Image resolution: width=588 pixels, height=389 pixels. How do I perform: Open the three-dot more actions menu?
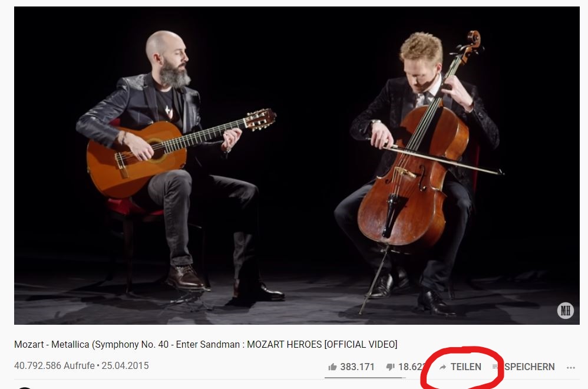[571, 368]
